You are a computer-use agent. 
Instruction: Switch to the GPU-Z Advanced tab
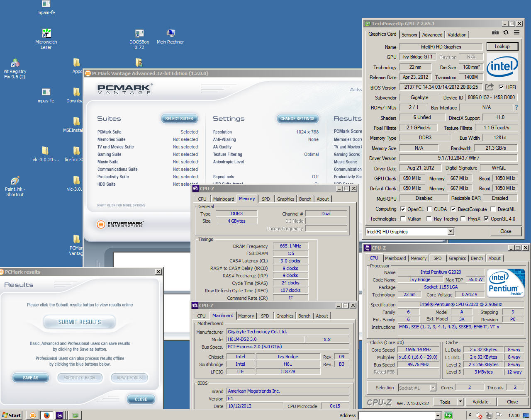pos(432,35)
